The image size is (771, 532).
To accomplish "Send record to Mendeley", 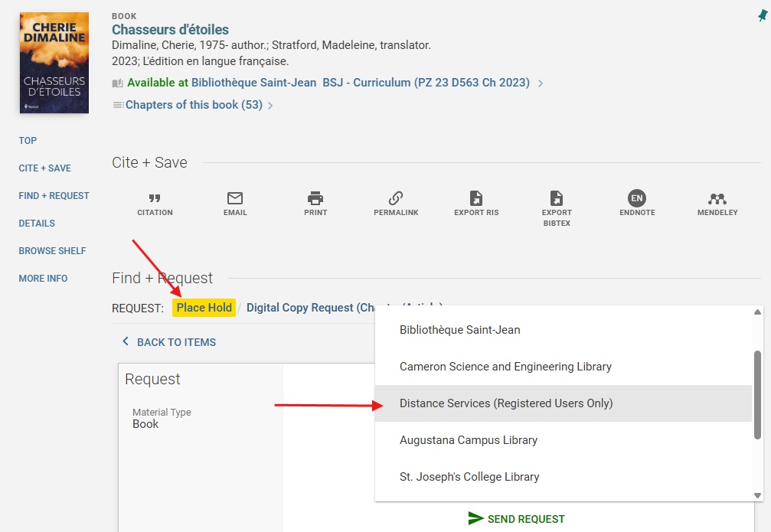I will coord(717,199).
